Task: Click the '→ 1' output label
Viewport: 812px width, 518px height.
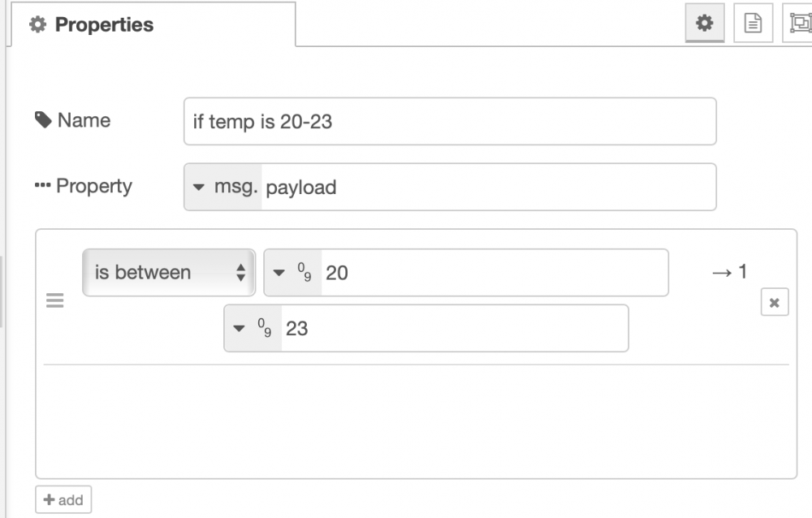Action: (729, 273)
